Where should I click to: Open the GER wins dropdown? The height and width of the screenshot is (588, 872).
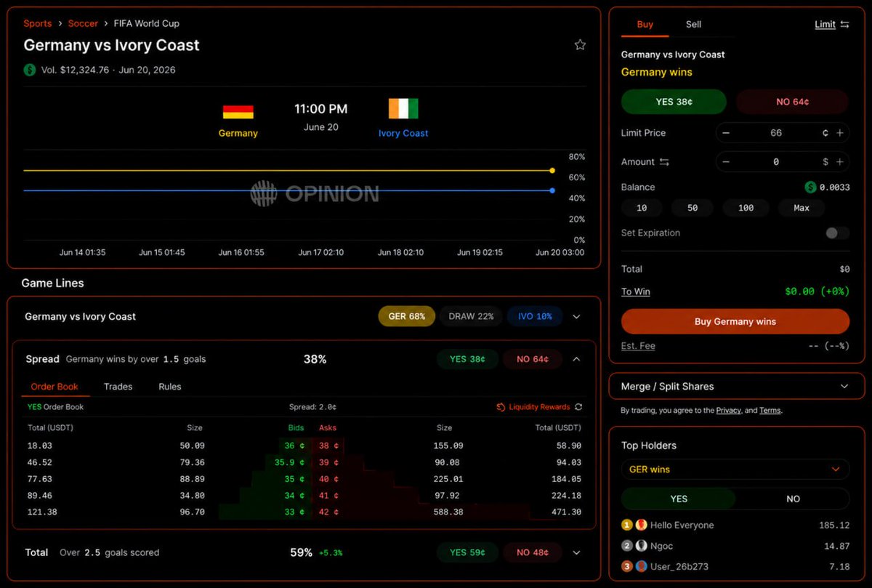click(735, 470)
